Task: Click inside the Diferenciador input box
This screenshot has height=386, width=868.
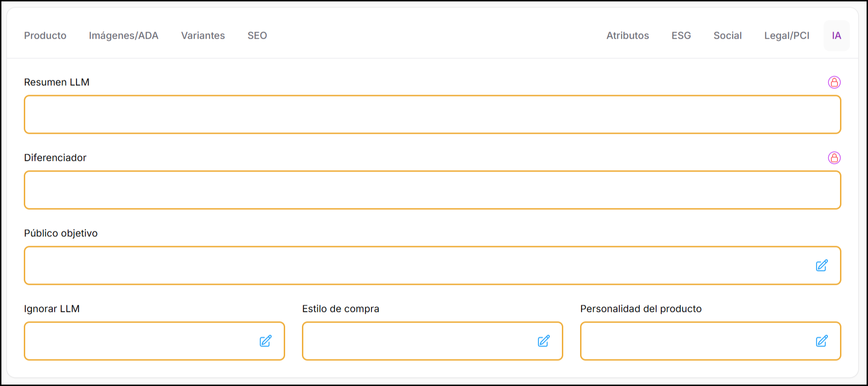Action: coord(432,190)
